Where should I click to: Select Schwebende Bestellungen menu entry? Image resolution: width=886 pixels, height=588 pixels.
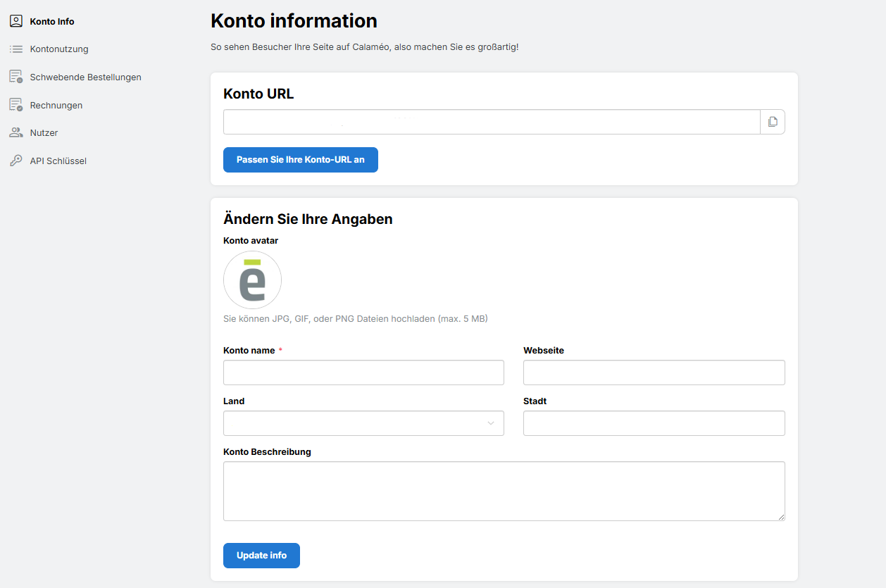86,77
